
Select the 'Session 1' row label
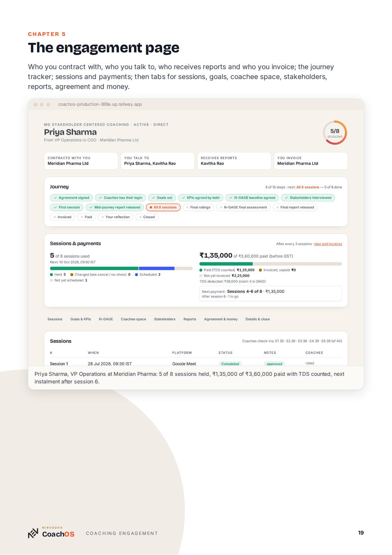[x=59, y=364]
